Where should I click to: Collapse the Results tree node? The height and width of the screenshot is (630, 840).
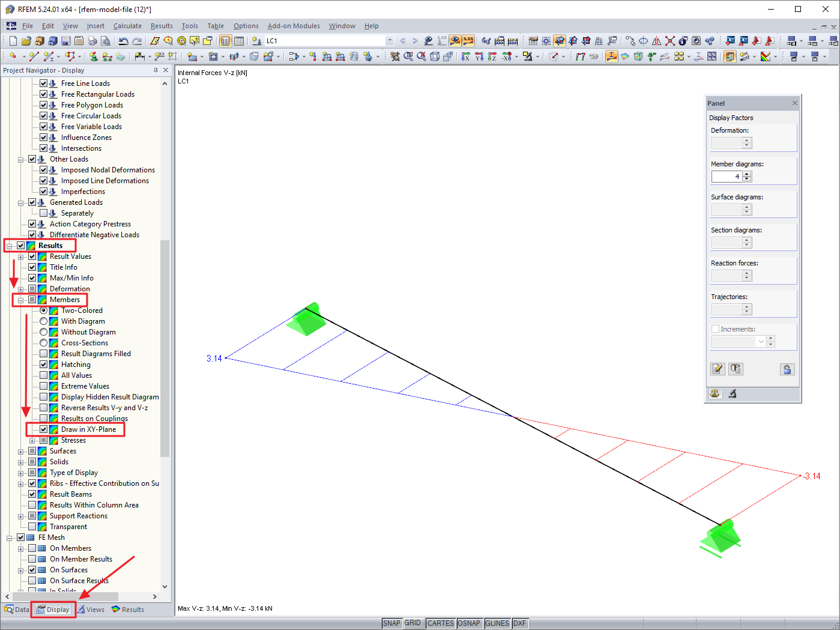pyautogui.click(x=9, y=246)
